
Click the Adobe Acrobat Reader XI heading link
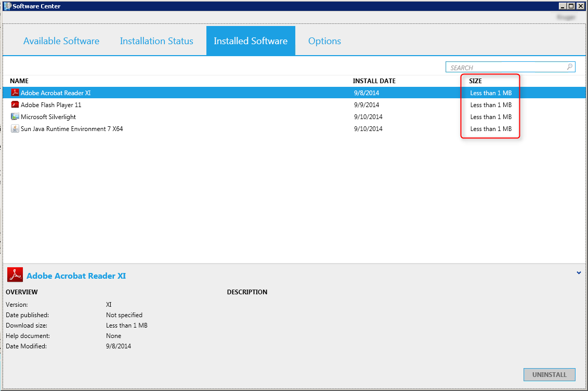(x=76, y=276)
